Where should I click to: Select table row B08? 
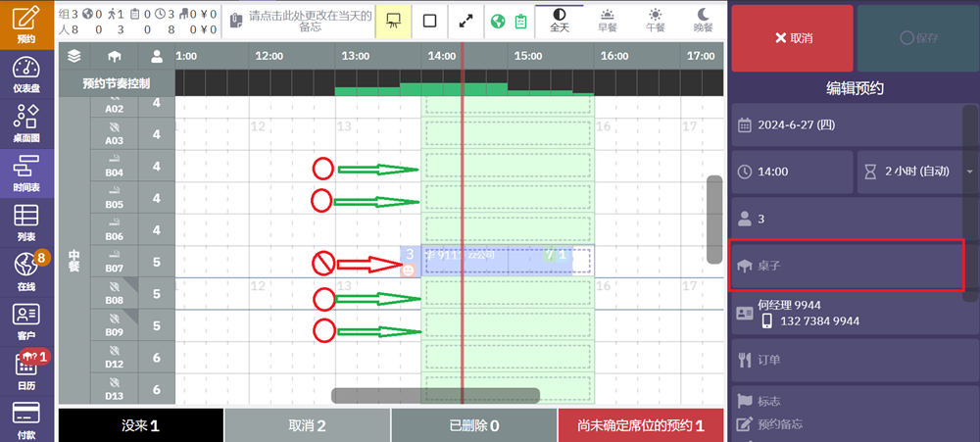pyautogui.click(x=114, y=294)
